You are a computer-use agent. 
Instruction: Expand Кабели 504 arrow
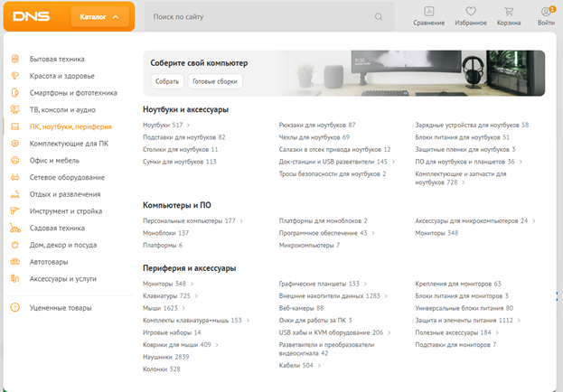coord(319,366)
